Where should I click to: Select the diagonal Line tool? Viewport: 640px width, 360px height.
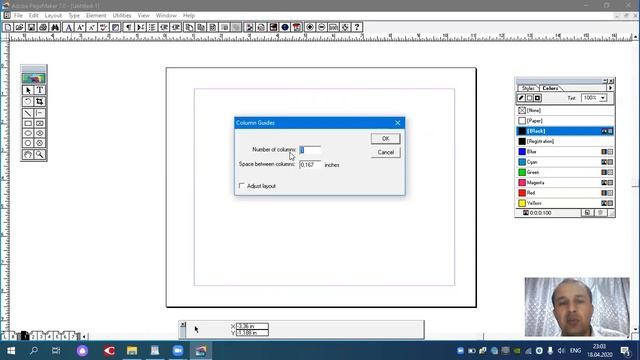point(28,113)
